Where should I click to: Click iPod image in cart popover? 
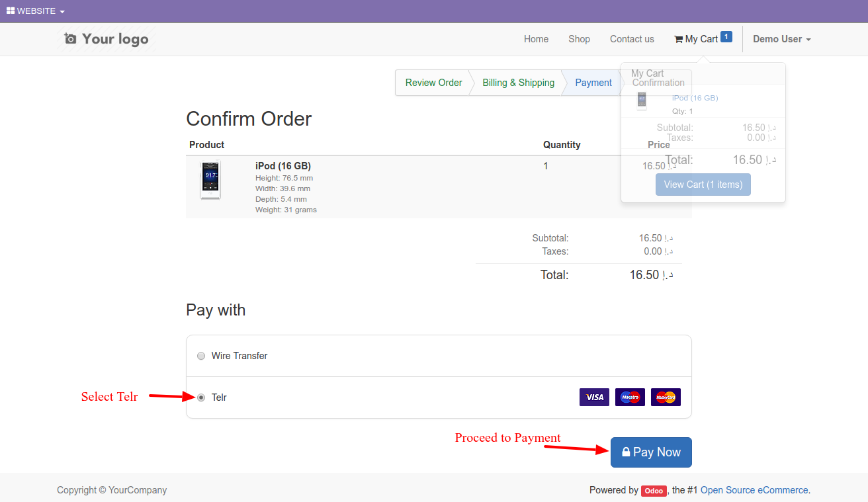tap(641, 101)
